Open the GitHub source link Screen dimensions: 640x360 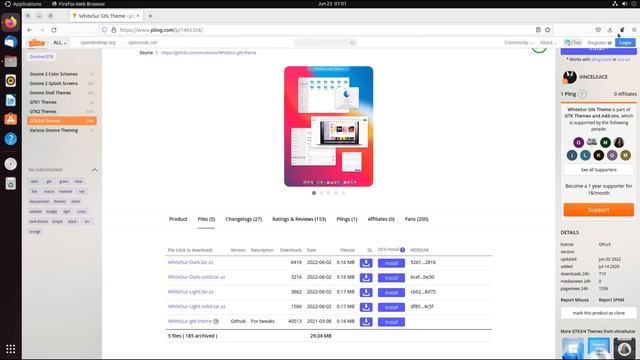click(x=209, y=53)
